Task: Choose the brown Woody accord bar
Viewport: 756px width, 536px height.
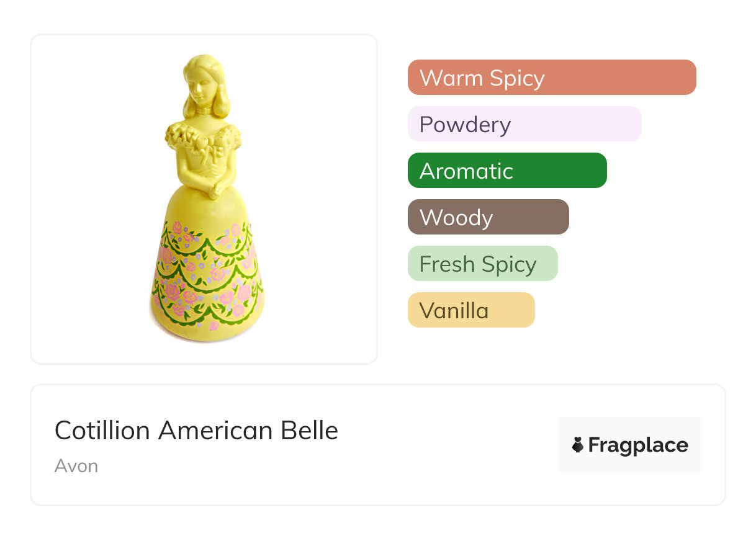Action: click(488, 217)
